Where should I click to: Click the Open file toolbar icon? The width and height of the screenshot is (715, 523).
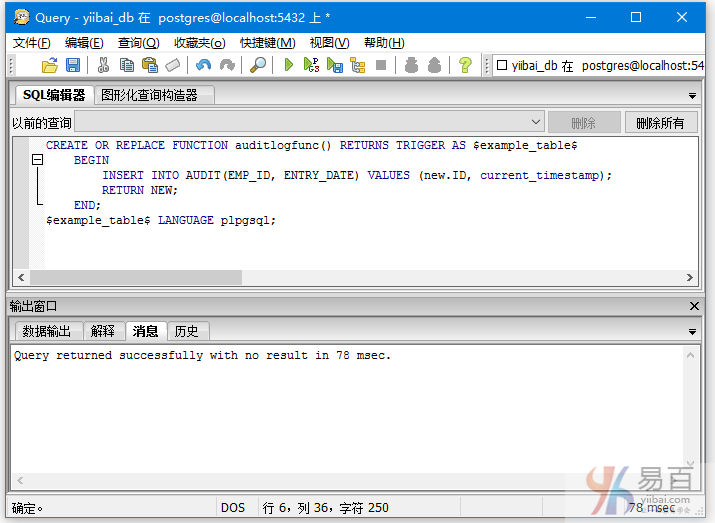coord(49,65)
